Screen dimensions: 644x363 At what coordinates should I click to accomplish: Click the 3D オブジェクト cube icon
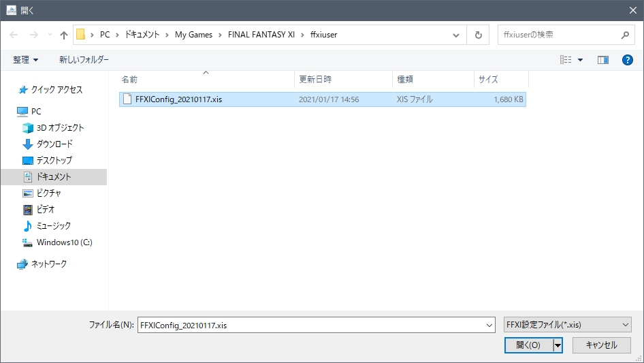(x=28, y=128)
